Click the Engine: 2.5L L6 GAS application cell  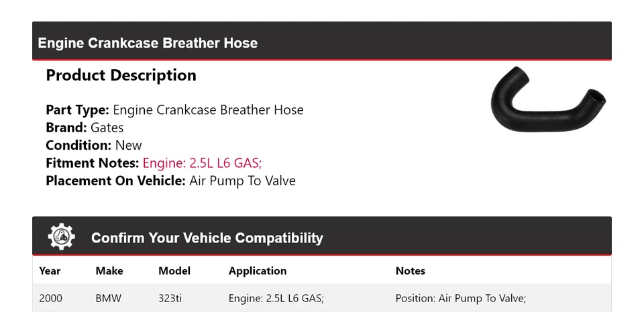(276, 298)
